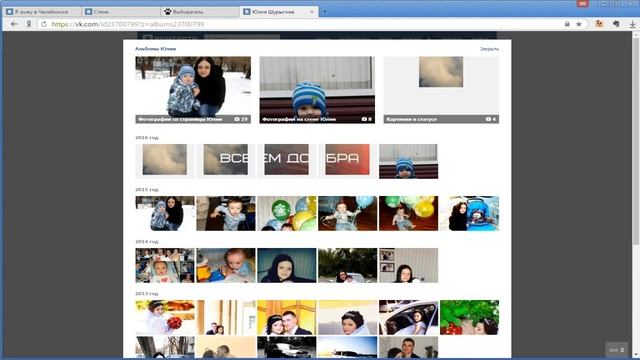Click Закрыть to close the albums view
This screenshot has width=640, height=360.
point(489,49)
